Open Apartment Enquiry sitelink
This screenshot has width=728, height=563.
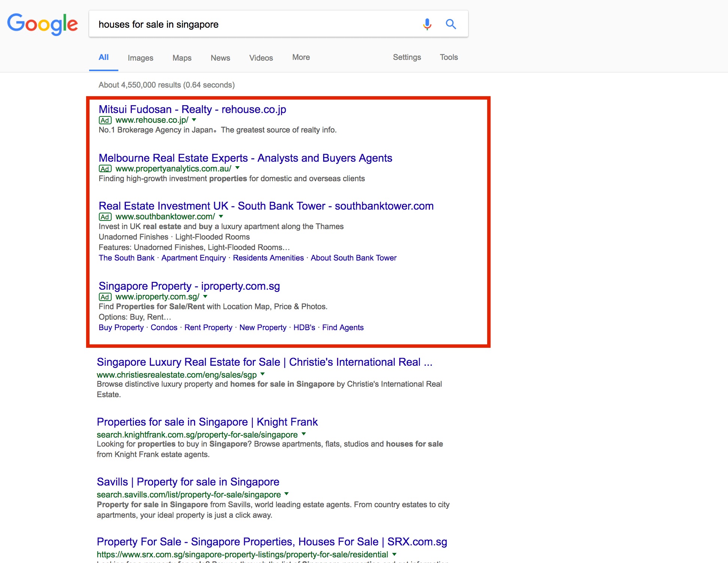[194, 258]
